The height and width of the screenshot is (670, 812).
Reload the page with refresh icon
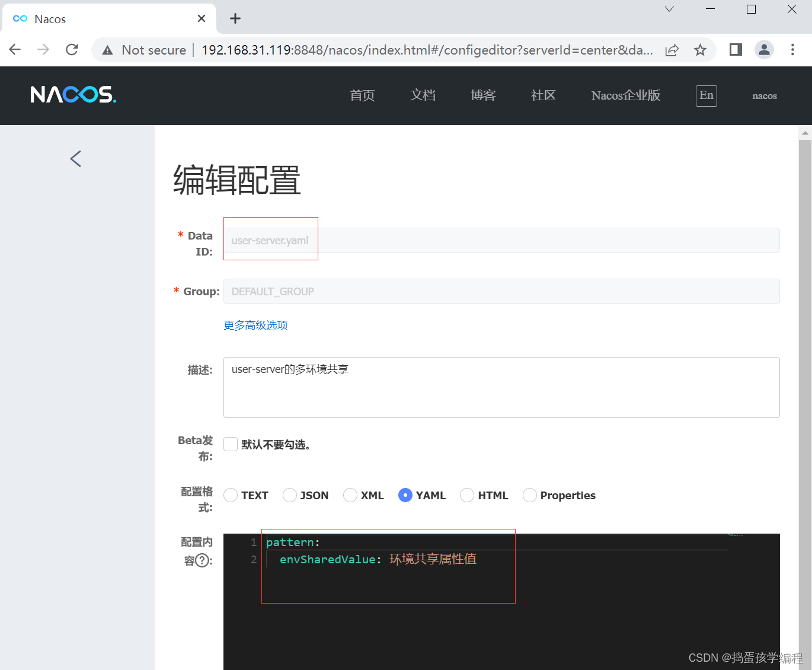tap(72, 50)
